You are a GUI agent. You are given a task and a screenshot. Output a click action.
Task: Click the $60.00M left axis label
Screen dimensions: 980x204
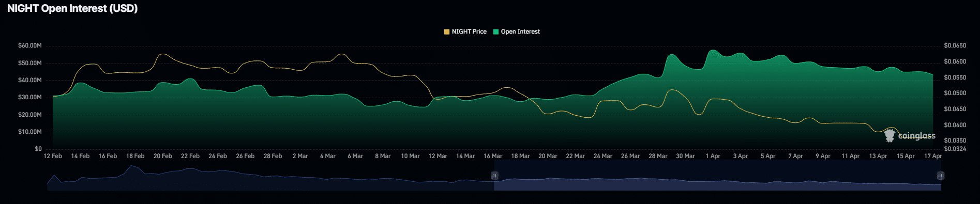30,45
